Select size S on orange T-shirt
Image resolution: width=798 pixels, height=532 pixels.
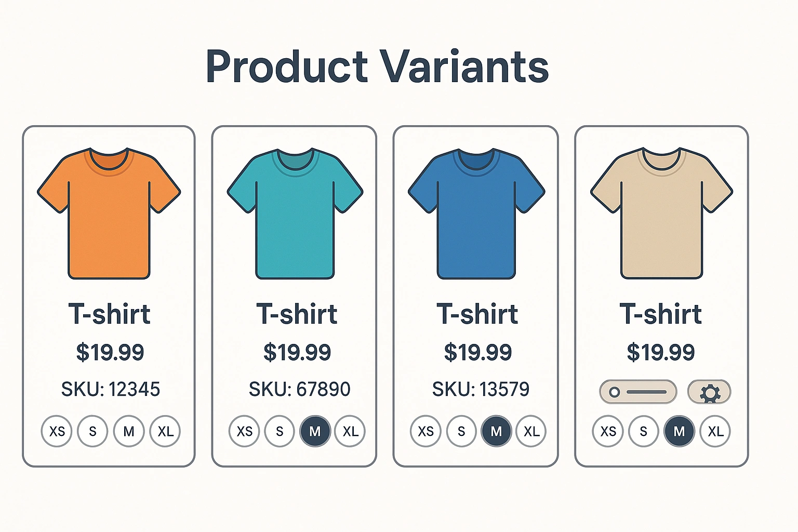pos(92,431)
